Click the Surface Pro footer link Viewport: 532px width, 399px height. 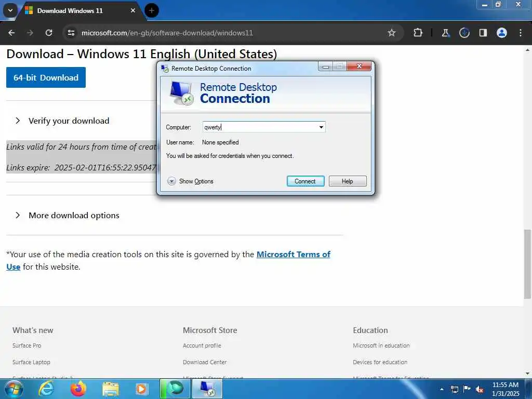point(27,345)
